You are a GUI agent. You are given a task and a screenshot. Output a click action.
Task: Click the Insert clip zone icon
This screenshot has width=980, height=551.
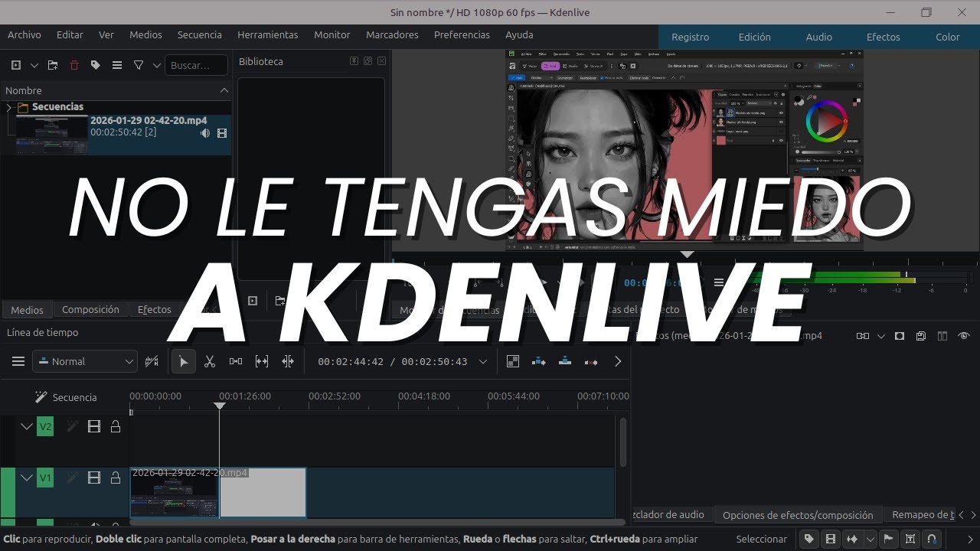click(539, 361)
